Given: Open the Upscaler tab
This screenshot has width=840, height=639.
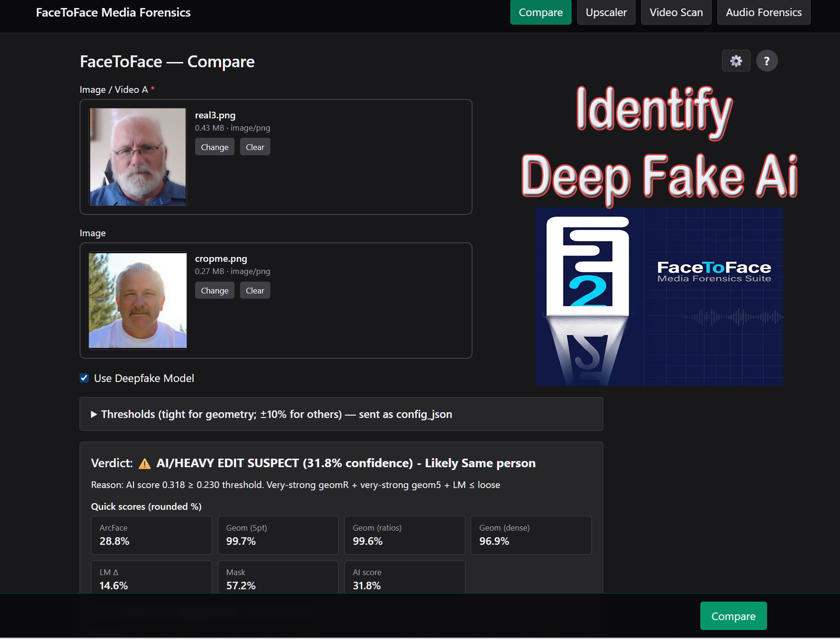Looking at the screenshot, I should [x=606, y=12].
